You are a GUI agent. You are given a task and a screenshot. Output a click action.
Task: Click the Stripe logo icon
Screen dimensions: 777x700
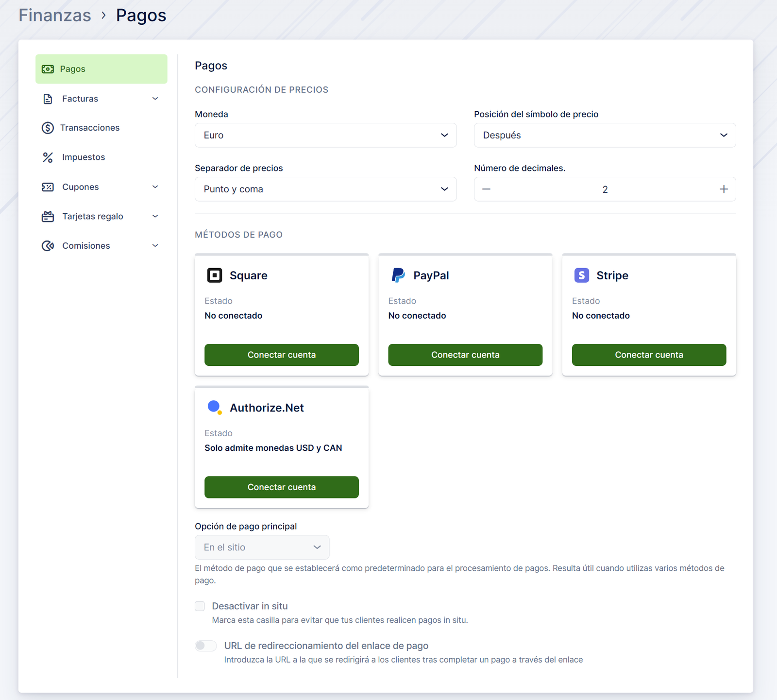[x=581, y=275]
